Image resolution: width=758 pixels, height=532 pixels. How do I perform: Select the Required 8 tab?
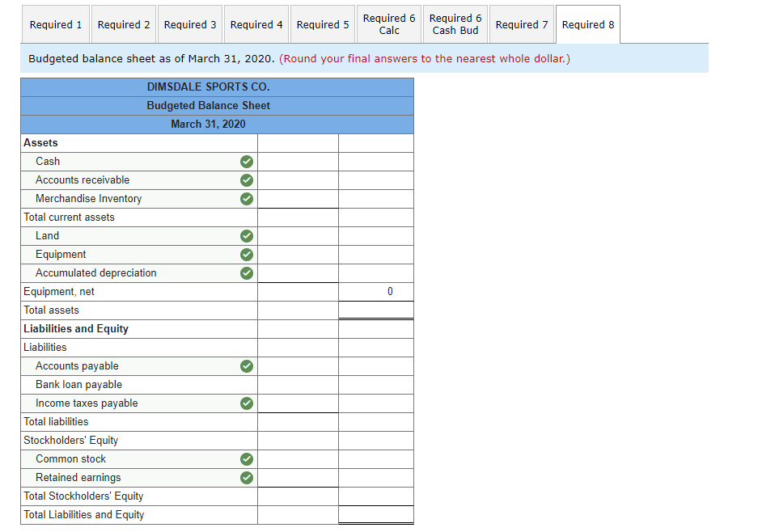588,24
